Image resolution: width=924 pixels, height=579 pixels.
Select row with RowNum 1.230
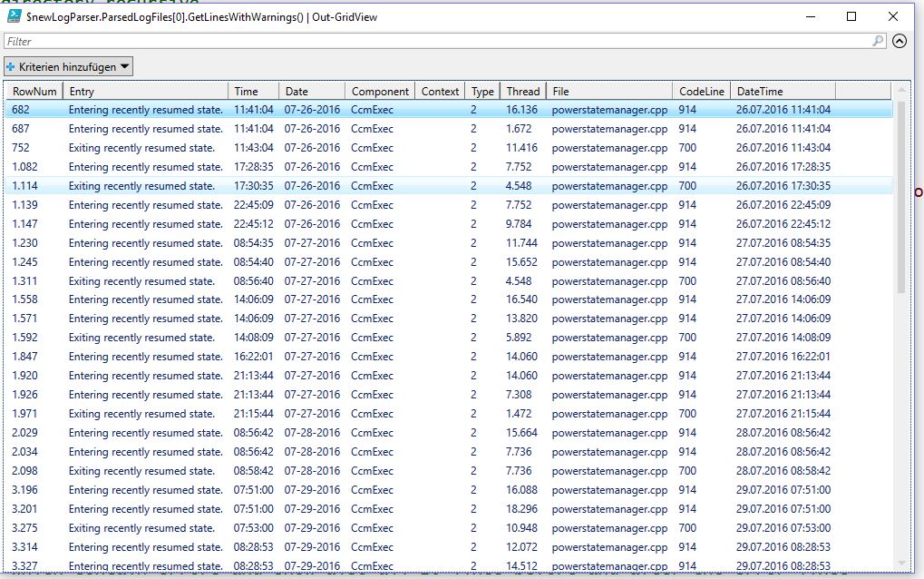coord(449,243)
